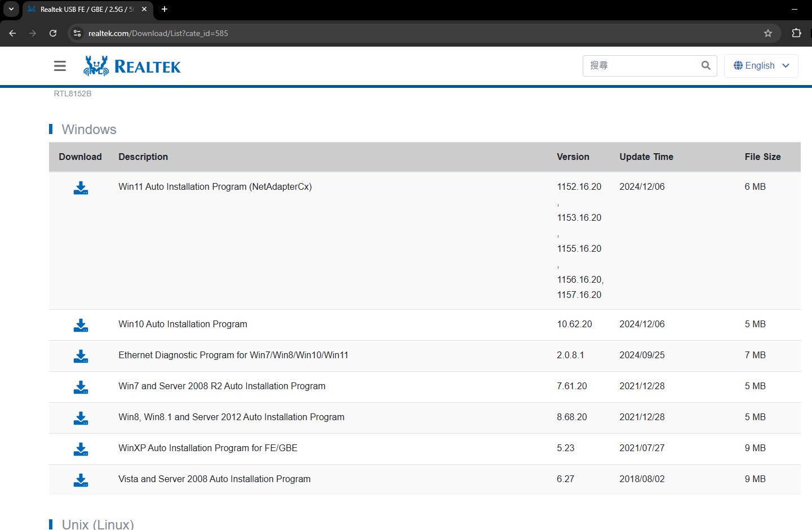Bookmark this page with the star icon
The height and width of the screenshot is (530, 812).
tap(767, 33)
